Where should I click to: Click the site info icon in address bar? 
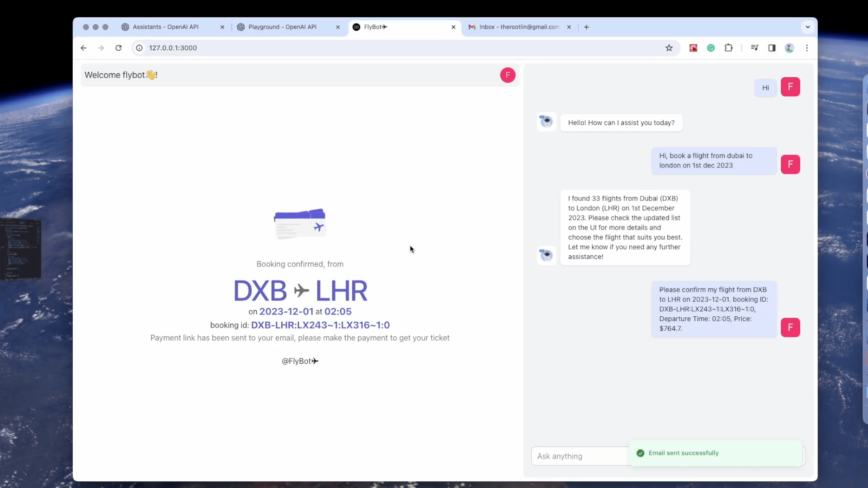coord(140,48)
